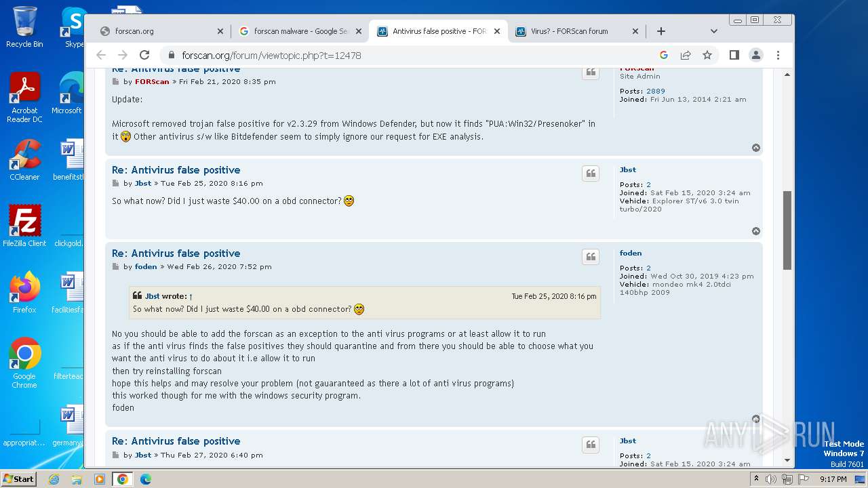The width and height of the screenshot is (868, 488).
Task: Open the media player taskbar icon
Action: point(100,479)
